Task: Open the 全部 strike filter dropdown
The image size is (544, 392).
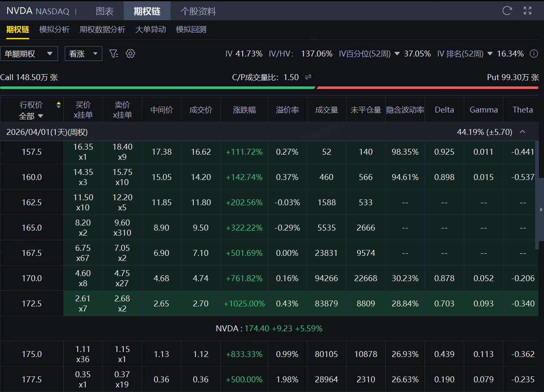Action: pos(31,116)
